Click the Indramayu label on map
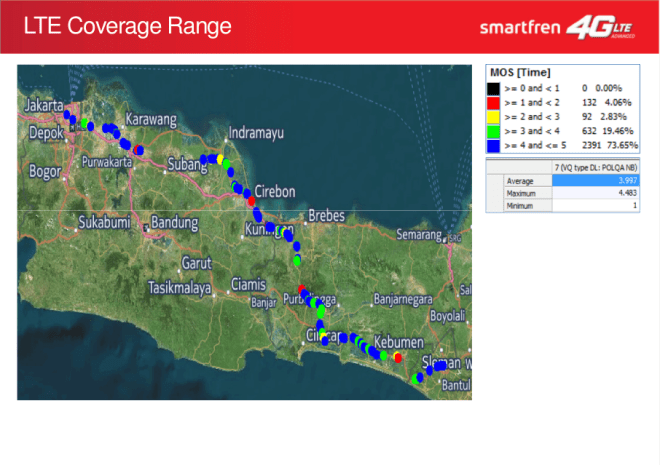 [256, 133]
